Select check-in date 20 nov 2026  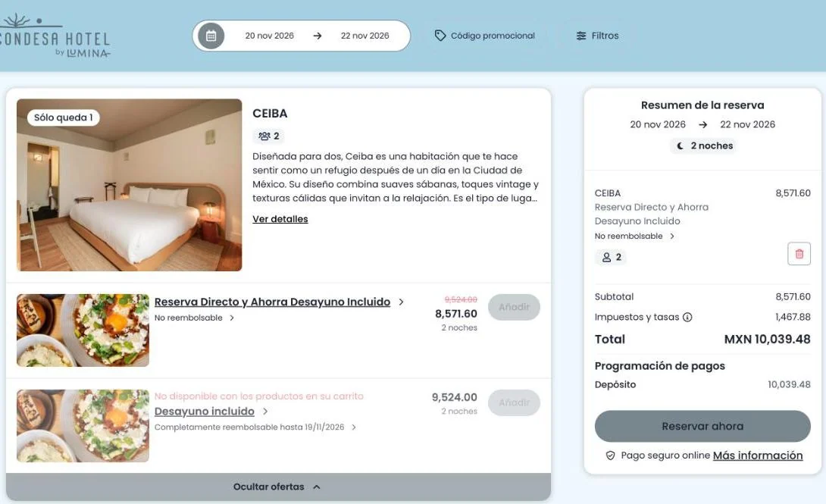click(x=269, y=36)
